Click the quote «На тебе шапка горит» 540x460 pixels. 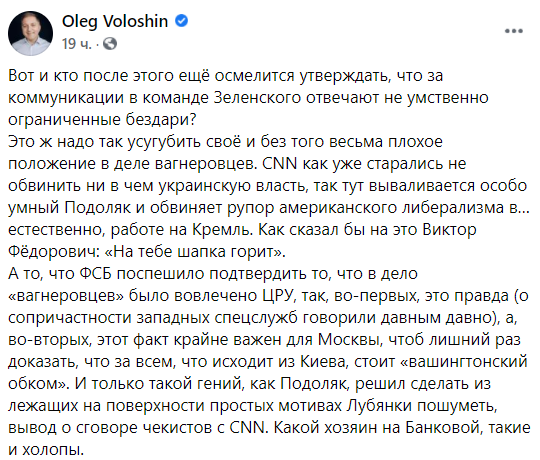195,252
